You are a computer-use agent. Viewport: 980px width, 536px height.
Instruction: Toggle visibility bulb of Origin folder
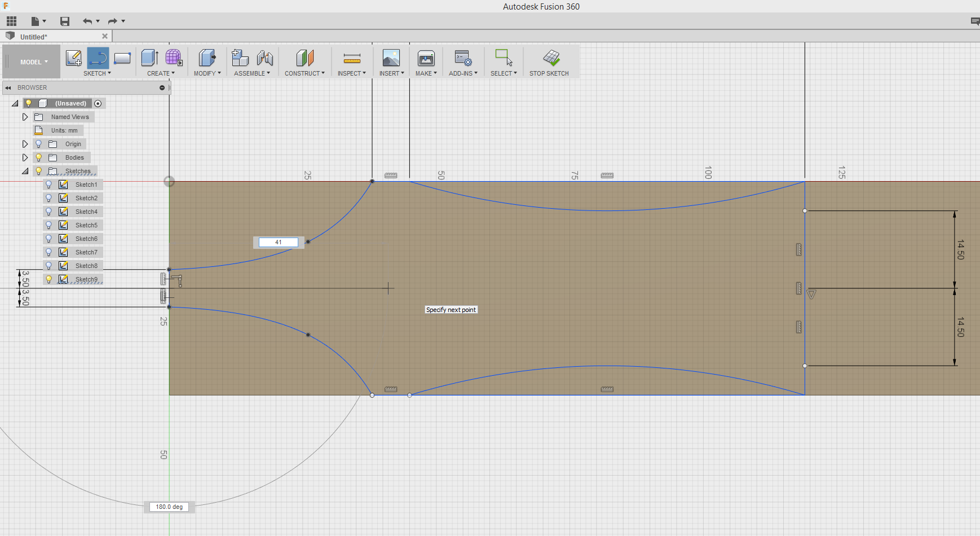(38, 144)
